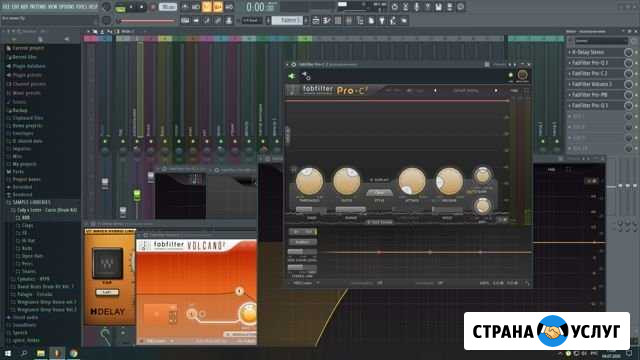Image resolution: width=640 pixels, height=360 pixels.
Task: Open H-Delay Stereo slot menu arrow
Action: point(570,52)
